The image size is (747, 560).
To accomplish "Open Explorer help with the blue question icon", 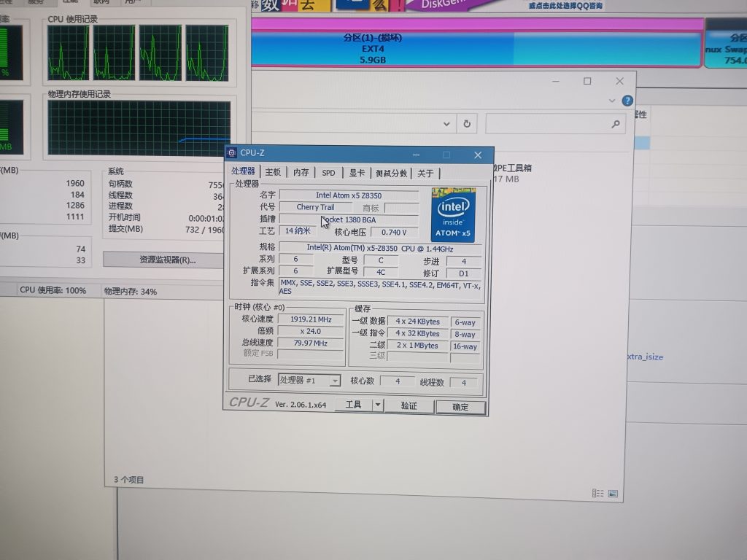I will 627,101.
